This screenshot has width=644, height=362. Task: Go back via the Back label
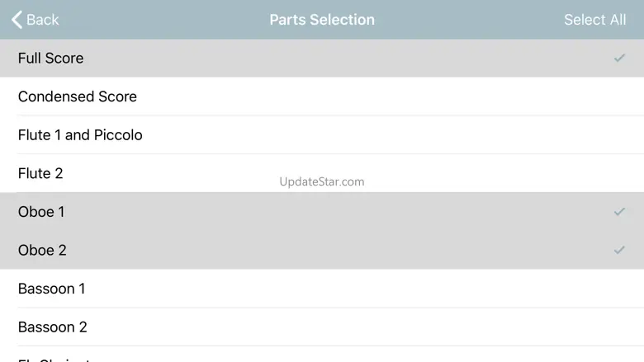[x=43, y=20]
